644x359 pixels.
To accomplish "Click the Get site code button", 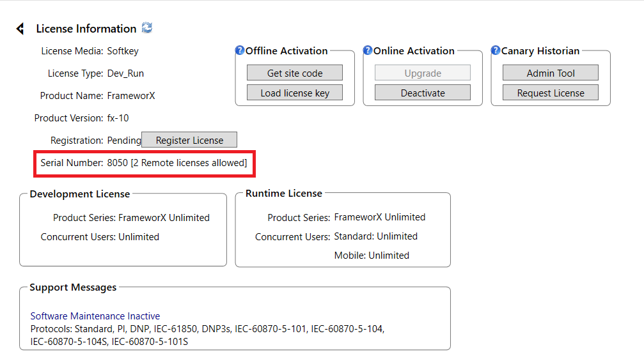I will (294, 73).
